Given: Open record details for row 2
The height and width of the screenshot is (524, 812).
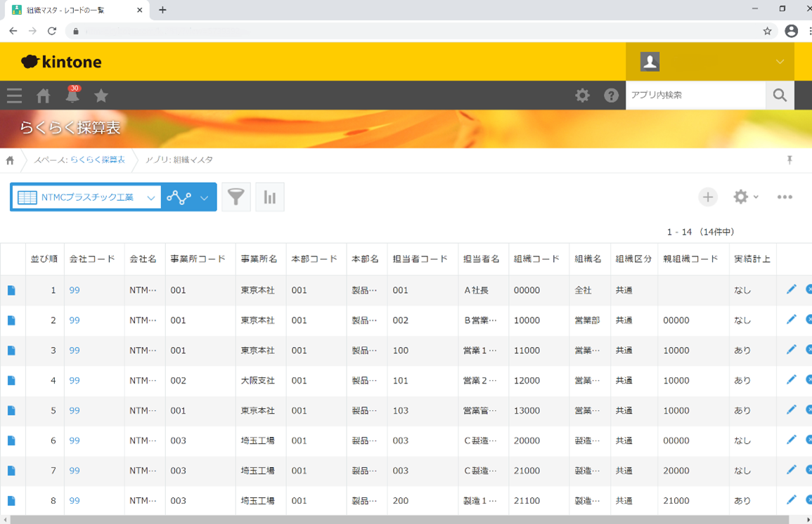Looking at the screenshot, I should point(11,321).
